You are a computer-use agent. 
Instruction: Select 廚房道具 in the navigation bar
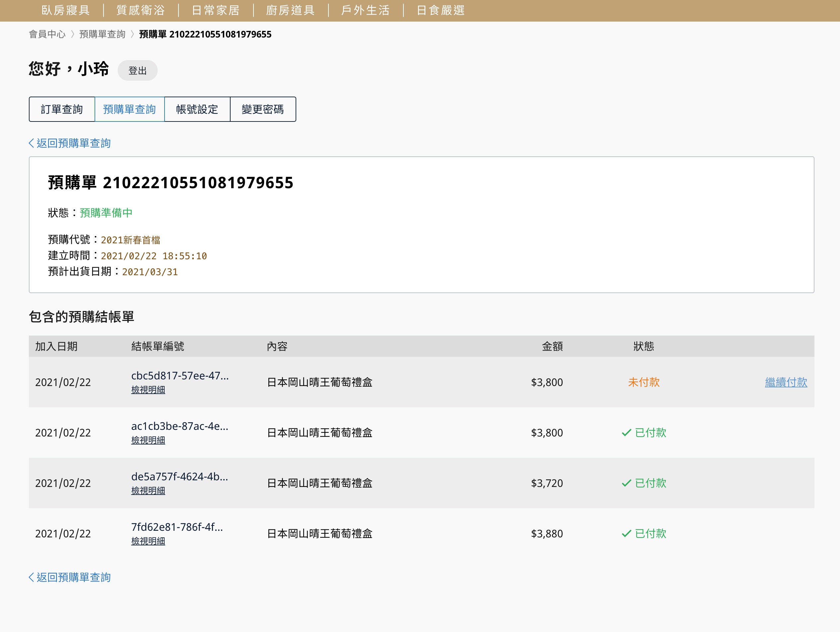(291, 10)
